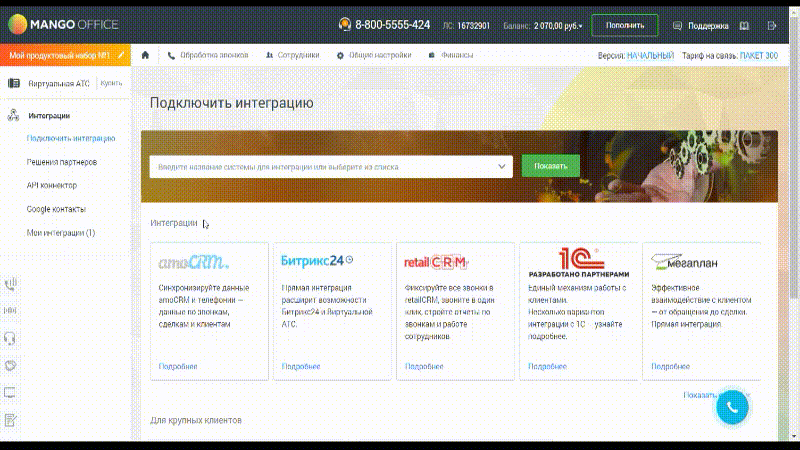Image resolution: width=800 pixels, height=450 pixels.
Task: Open Сотрудники menu
Action: pyautogui.click(x=293, y=55)
